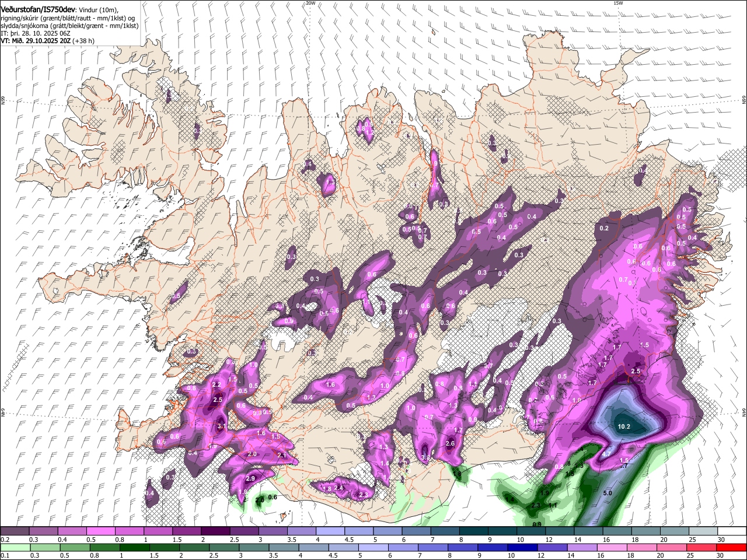The height and width of the screenshot is (560, 747).
Task: Click the Veðurstofan/IS750dev title text
Action: [38, 10]
